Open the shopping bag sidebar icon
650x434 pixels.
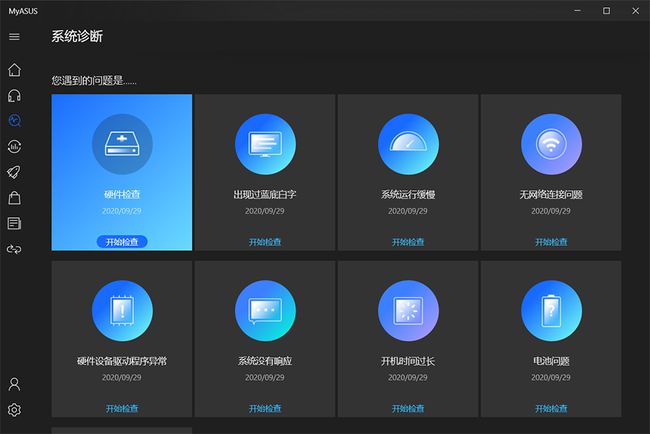pyautogui.click(x=14, y=198)
